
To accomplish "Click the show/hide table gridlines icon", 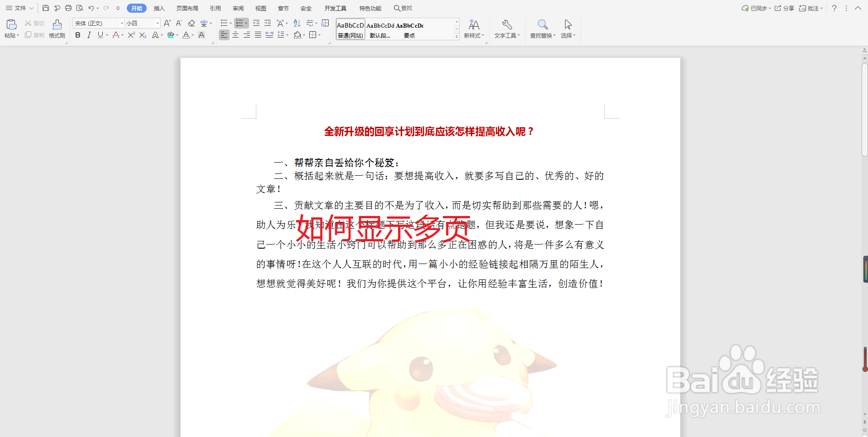I will click(325, 23).
